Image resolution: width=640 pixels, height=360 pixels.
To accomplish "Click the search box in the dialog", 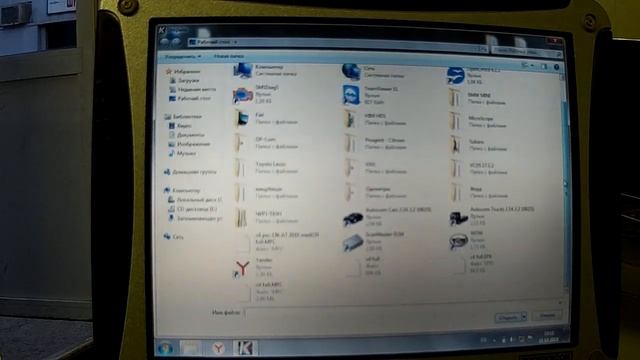I will [528, 52].
